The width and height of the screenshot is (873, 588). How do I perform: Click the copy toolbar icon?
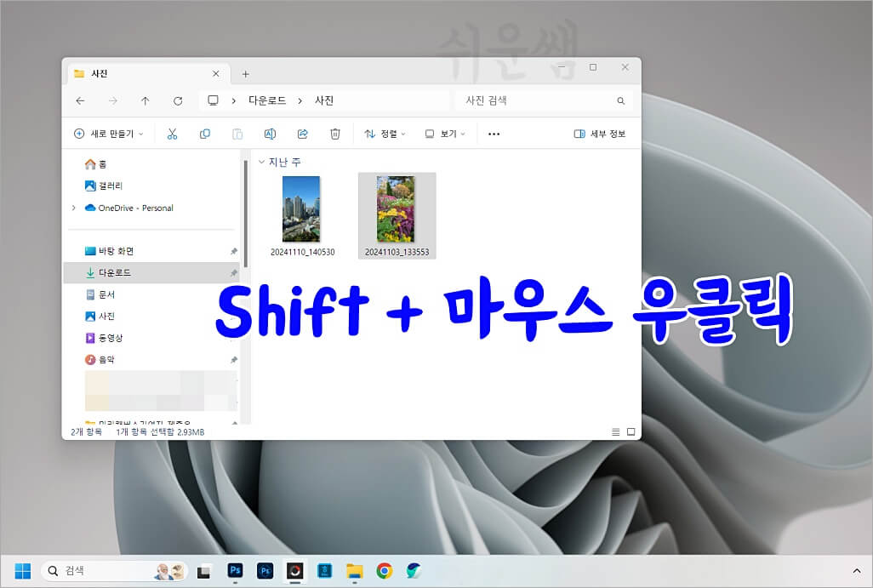pyautogui.click(x=205, y=134)
